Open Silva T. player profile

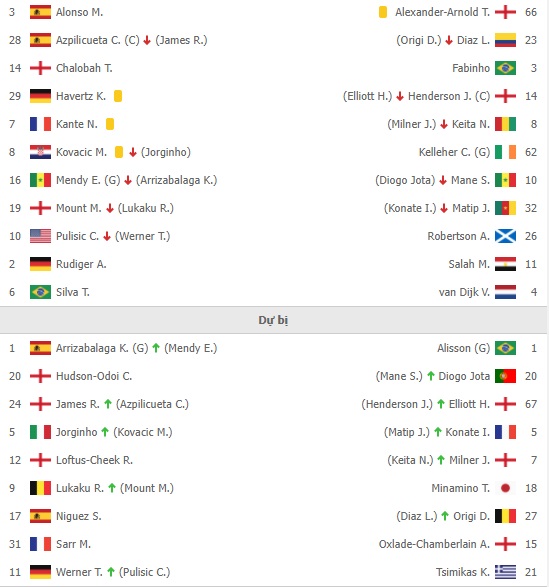73,292
